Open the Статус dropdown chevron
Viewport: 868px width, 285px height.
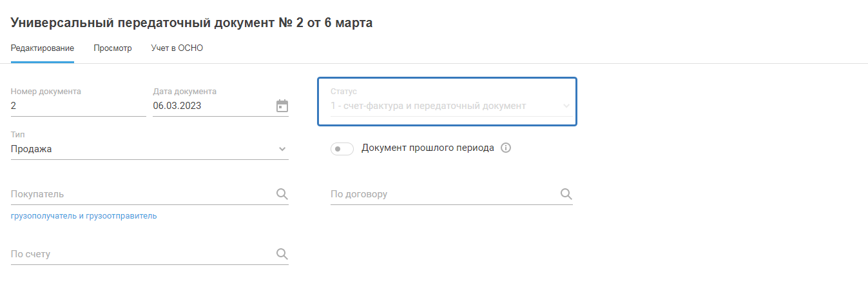(566, 106)
